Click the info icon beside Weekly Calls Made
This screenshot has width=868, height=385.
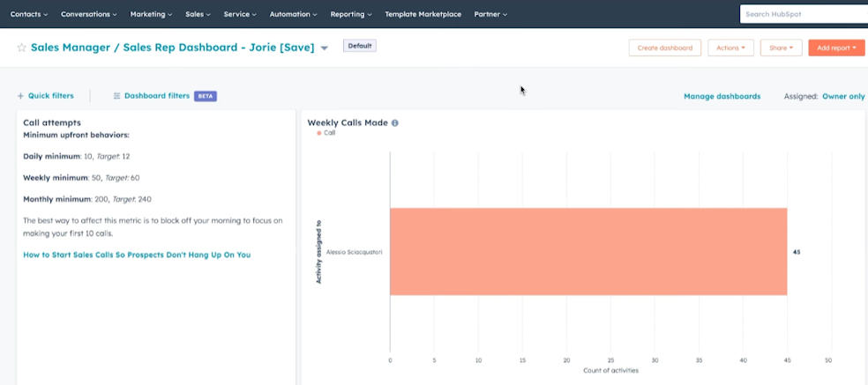[394, 122]
